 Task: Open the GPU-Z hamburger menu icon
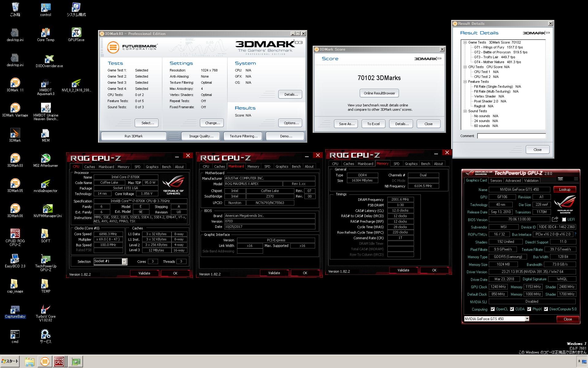tap(576, 179)
